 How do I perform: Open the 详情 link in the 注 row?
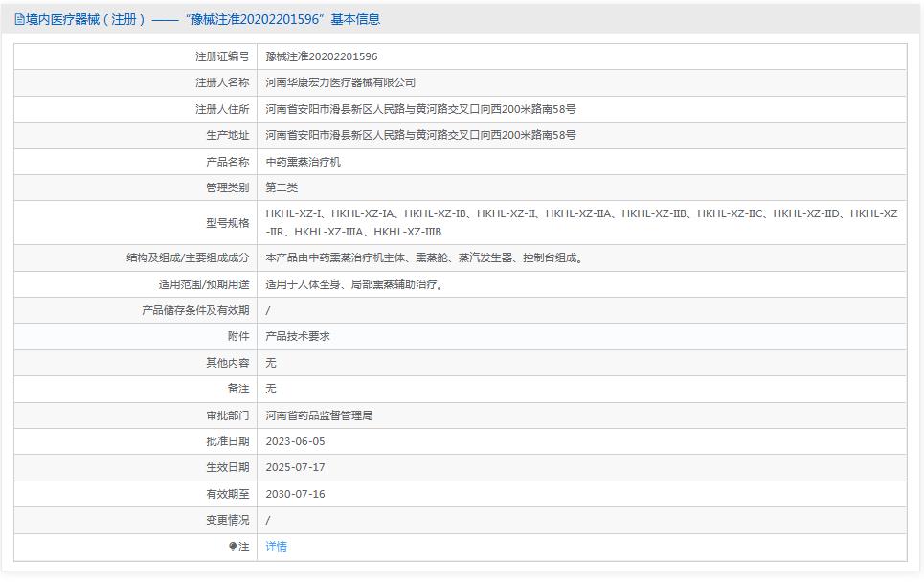point(277,547)
